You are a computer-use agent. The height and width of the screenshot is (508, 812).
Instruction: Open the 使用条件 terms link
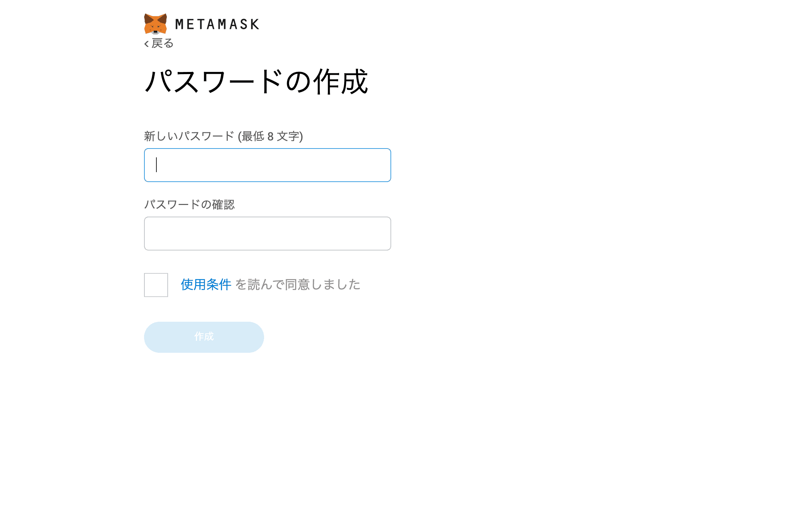point(206,285)
